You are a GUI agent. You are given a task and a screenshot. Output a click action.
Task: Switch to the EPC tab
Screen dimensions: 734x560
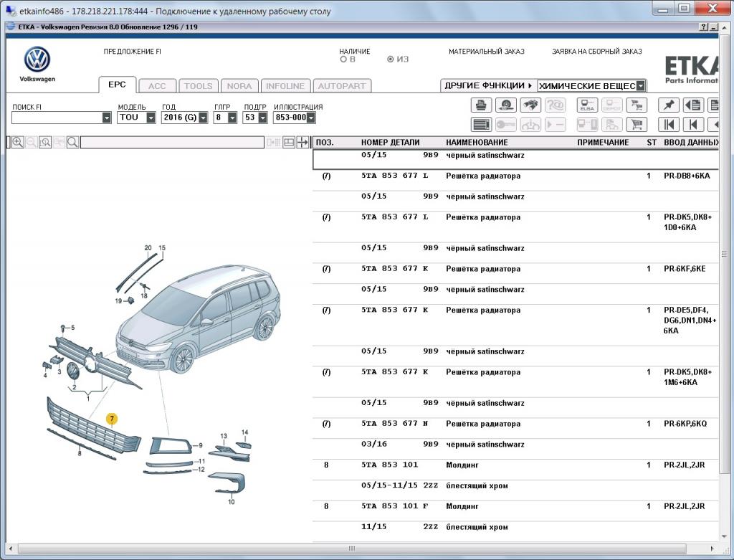pos(117,85)
